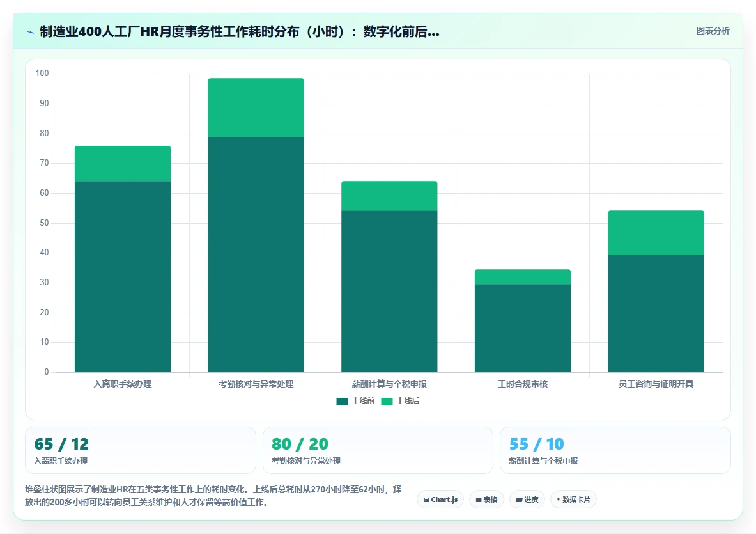Click the x-axis label 工时合规审核
This screenshot has width=756, height=534.
tap(523, 384)
